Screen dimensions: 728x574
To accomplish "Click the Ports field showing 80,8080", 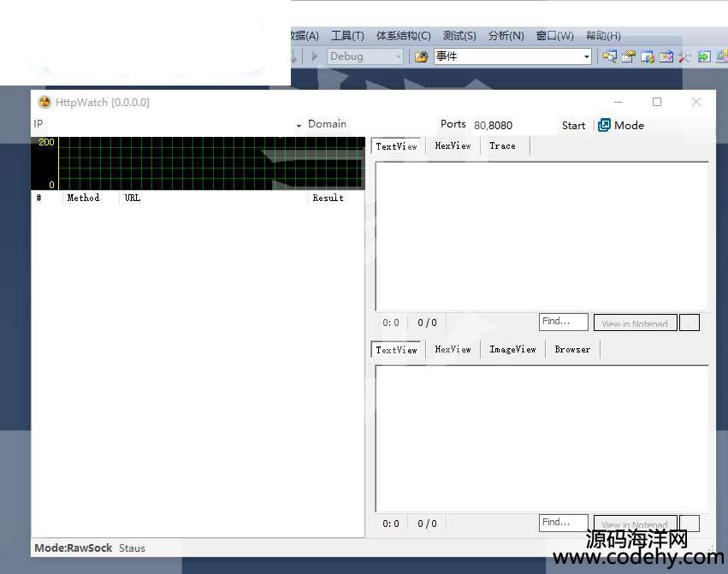I will 511,125.
